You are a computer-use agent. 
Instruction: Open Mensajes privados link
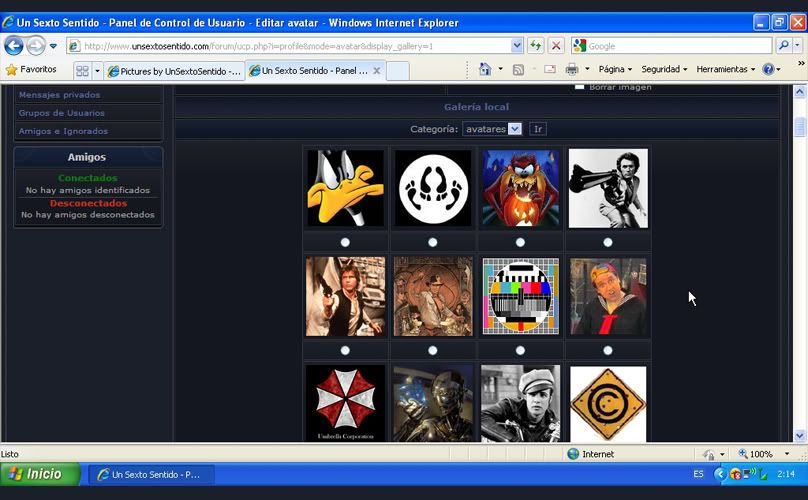tap(59, 95)
